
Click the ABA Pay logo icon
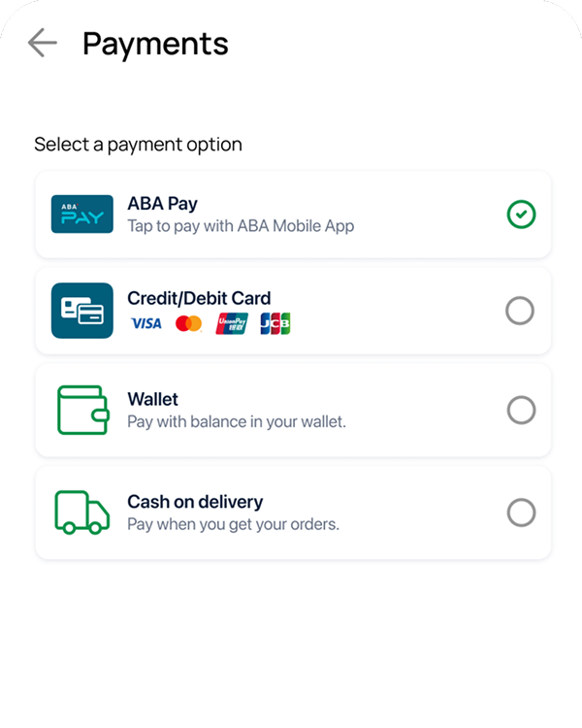[x=81, y=215]
